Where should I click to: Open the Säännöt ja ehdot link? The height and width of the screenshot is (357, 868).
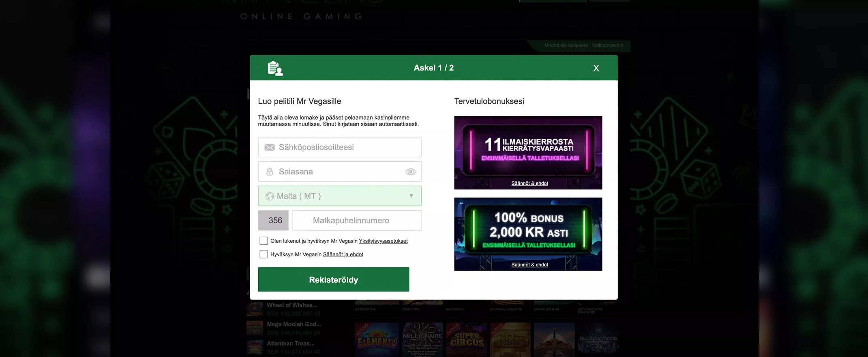pyautogui.click(x=343, y=254)
